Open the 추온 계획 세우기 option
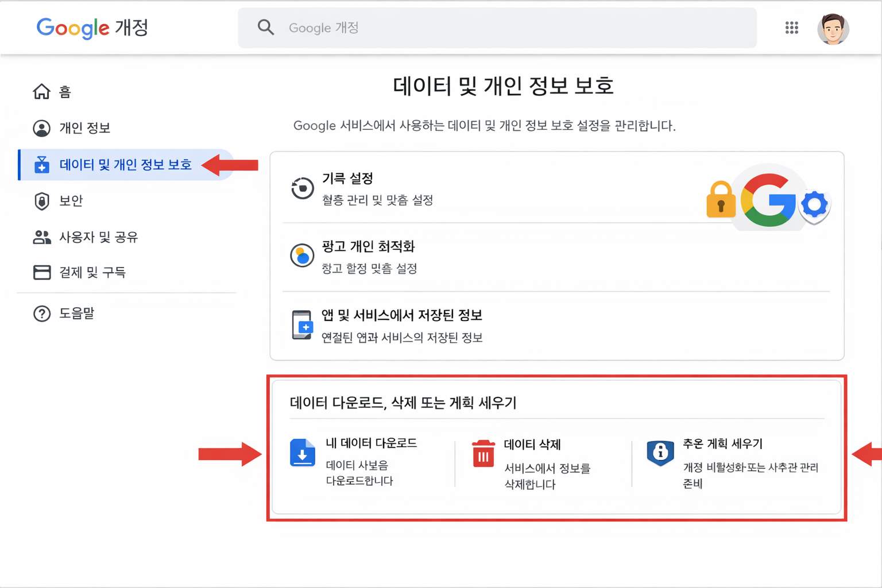 pyautogui.click(x=734, y=464)
